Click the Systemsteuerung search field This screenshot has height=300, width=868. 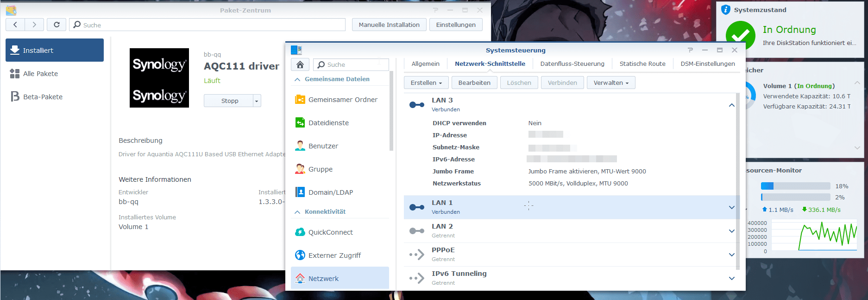tap(351, 64)
